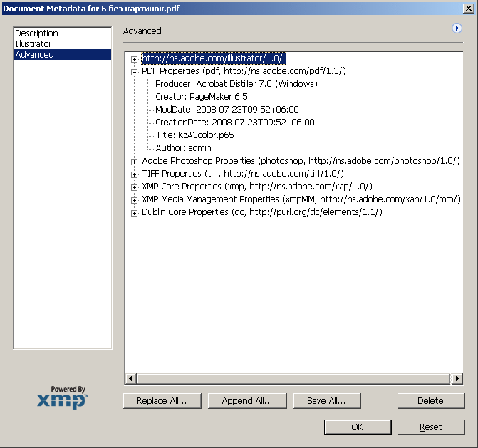Select the ModDate: 2008-07-23T09:52+06:00 entry
The height and width of the screenshot is (448, 478).
point(227,110)
